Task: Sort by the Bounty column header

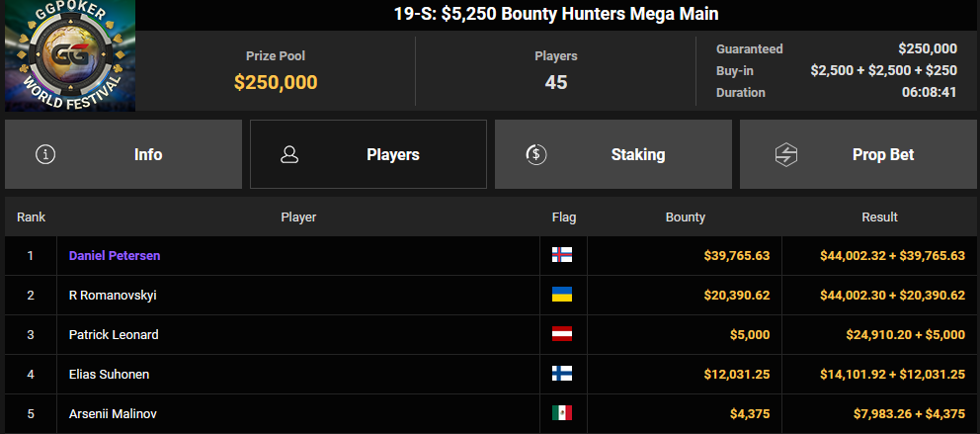Action: (x=685, y=217)
